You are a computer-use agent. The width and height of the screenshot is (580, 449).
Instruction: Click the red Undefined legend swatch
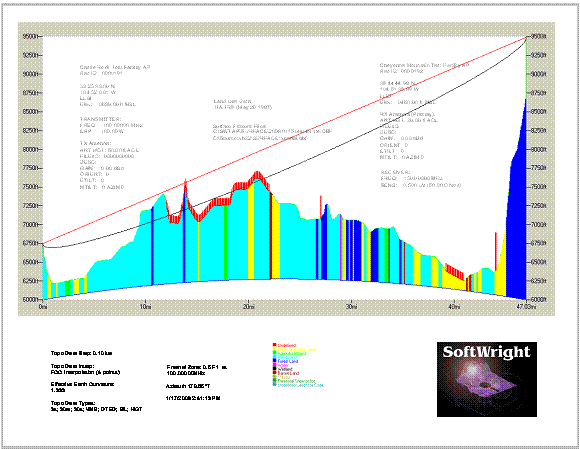[x=274, y=345]
